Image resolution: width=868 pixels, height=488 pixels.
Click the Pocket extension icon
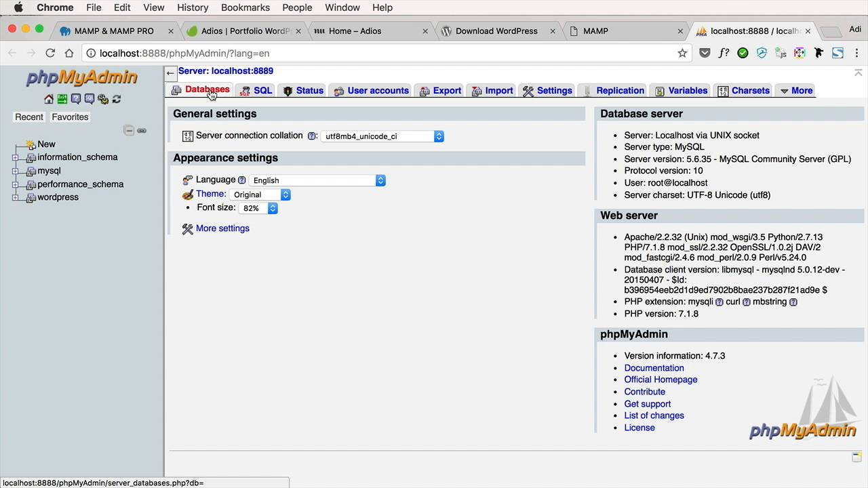(x=705, y=53)
